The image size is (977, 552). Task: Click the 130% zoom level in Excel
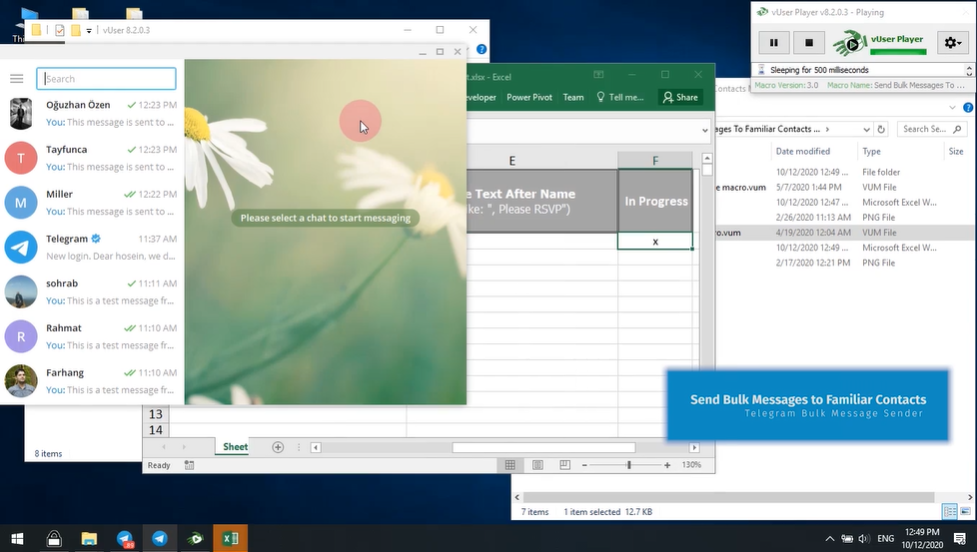click(x=691, y=465)
